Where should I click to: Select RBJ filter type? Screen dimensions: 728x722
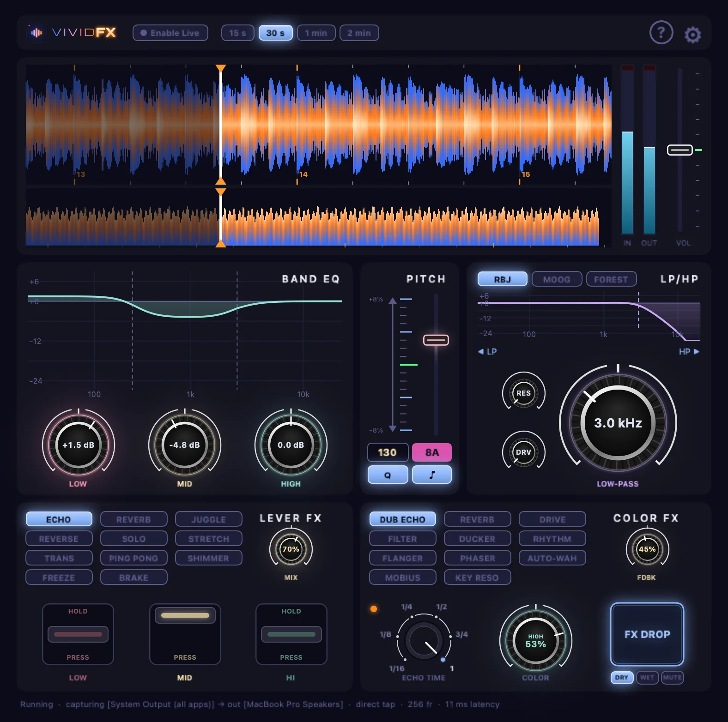502,279
